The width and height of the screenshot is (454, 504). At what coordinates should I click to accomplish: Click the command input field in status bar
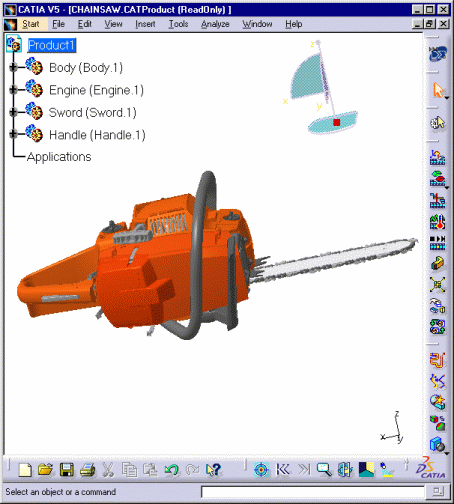[x=313, y=492]
